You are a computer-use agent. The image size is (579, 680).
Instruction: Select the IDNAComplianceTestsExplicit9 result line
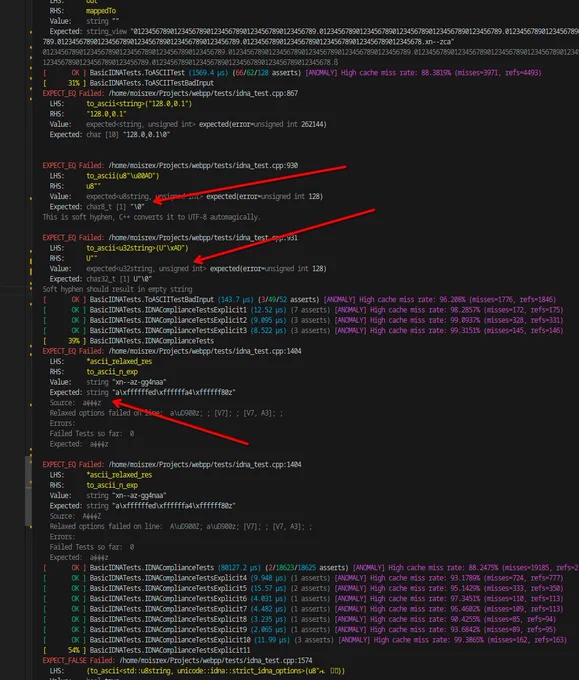point(299,629)
